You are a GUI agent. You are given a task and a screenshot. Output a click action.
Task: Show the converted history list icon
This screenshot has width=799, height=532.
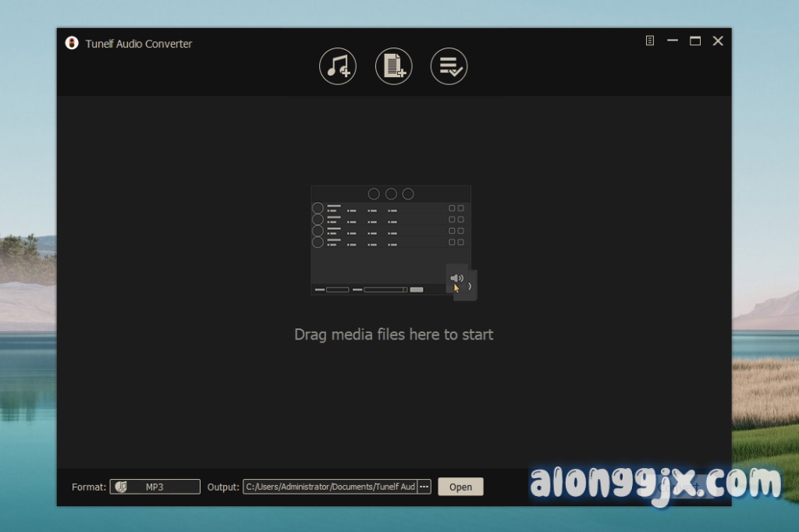click(449, 66)
